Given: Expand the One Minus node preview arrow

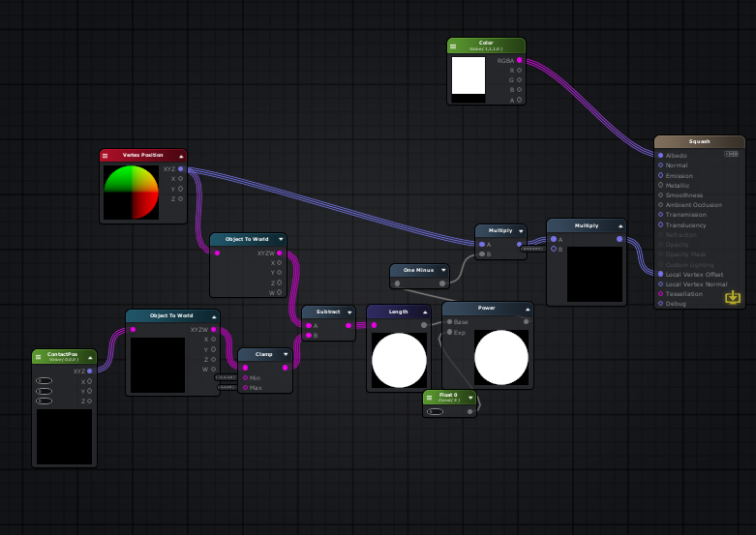Looking at the screenshot, I should coord(444,270).
